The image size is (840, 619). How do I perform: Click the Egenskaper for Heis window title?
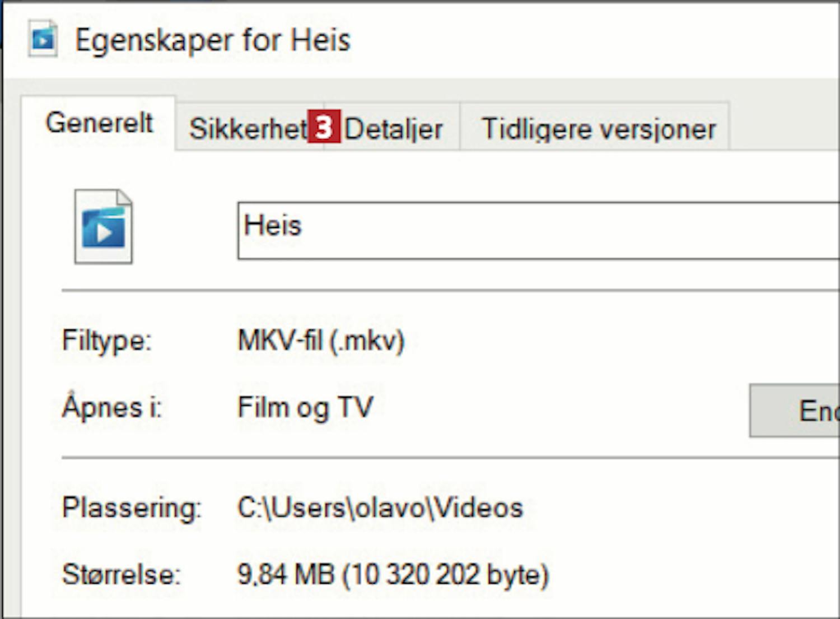coord(213,40)
